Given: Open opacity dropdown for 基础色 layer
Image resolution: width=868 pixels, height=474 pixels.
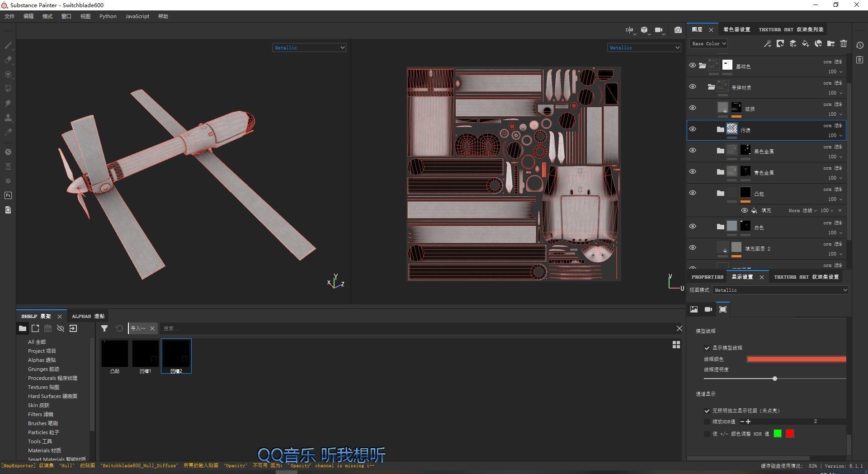Looking at the screenshot, I should pyautogui.click(x=835, y=71).
